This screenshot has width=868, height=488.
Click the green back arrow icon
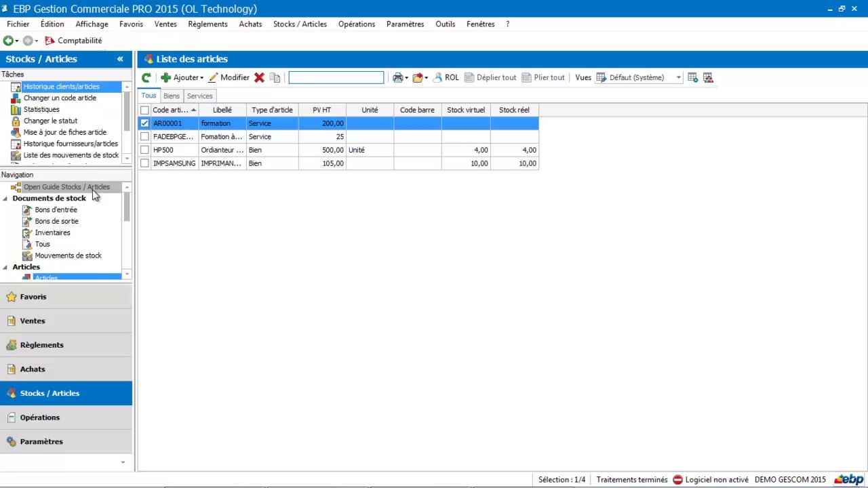[x=8, y=41]
